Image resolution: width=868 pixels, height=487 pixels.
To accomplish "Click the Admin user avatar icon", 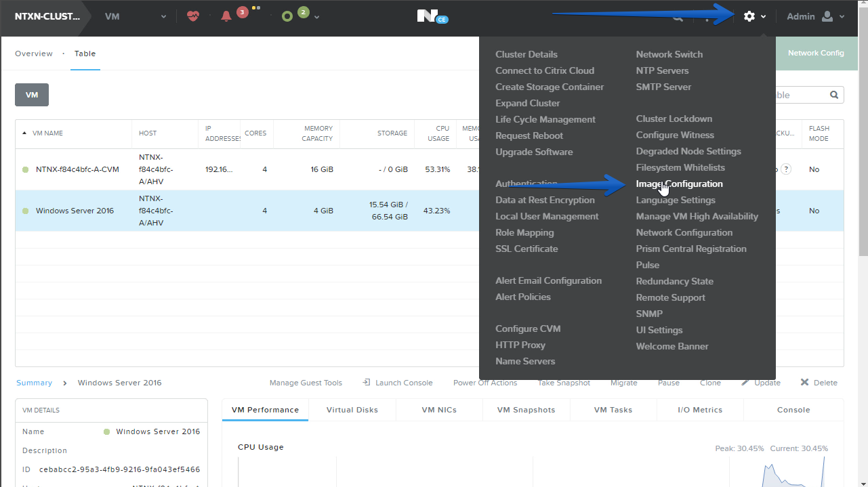I will [x=827, y=16].
